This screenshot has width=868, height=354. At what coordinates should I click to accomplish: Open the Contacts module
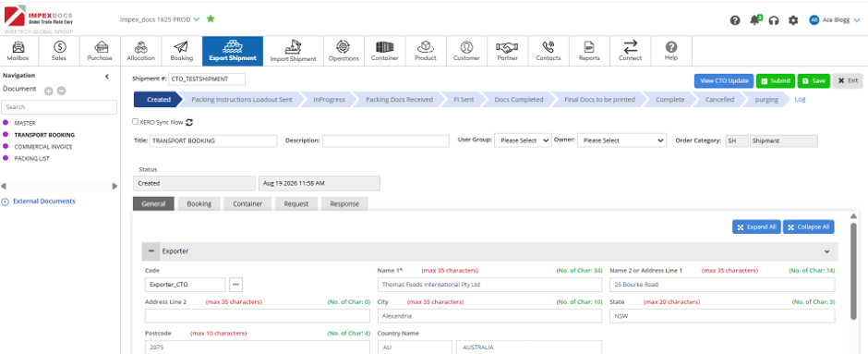(548, 51)
